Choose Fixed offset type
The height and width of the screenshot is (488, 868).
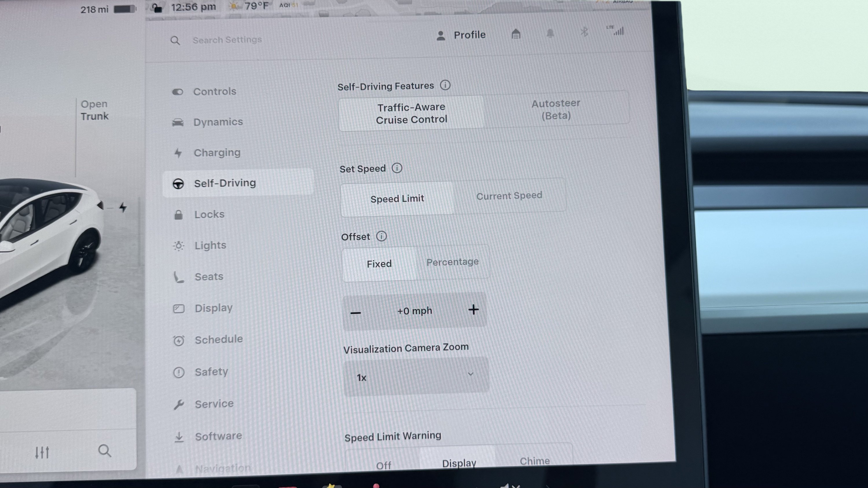pos(379,264)
